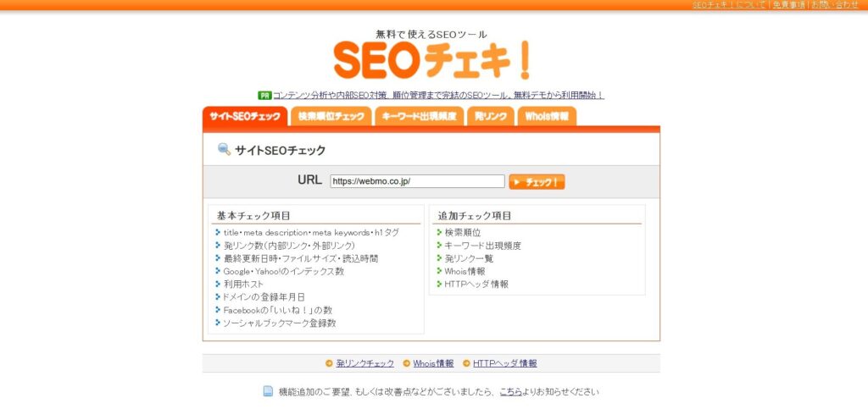Open the SEOチェキ!について link
This screenshot has width=868, height=420.
click(729, 5)
